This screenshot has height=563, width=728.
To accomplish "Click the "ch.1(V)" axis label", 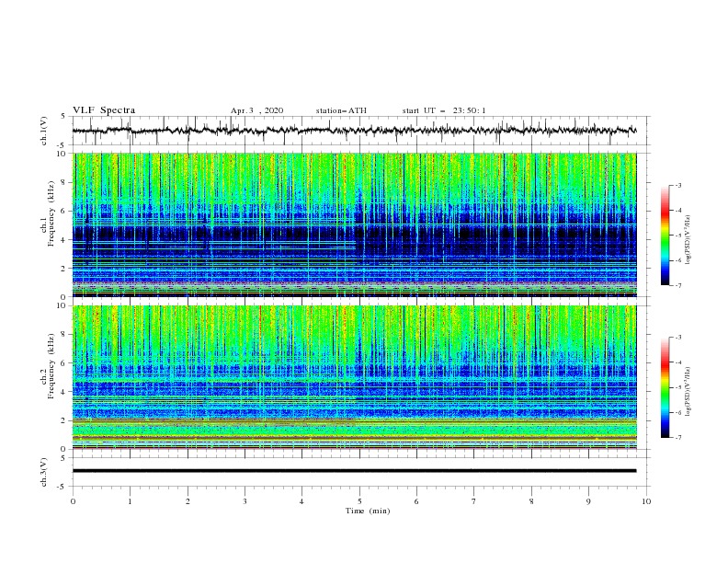I will pyautogui.click(x=44, y=131).
